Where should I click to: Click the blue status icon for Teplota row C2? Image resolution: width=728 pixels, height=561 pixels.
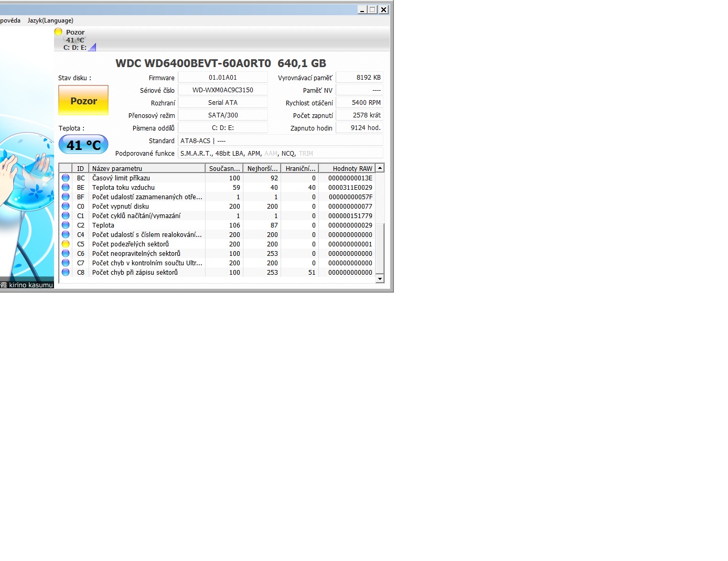pyautogui.click(x=66, y=225)
